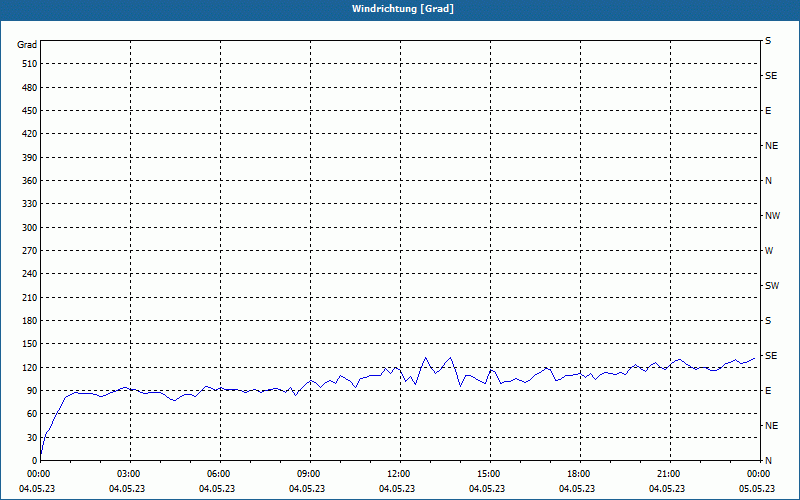The height and width of the screenshot is (500, 800).
Task: Click the 04.05.23 date under 12:00
Action: pyautogui.click(x=397, y=489)
